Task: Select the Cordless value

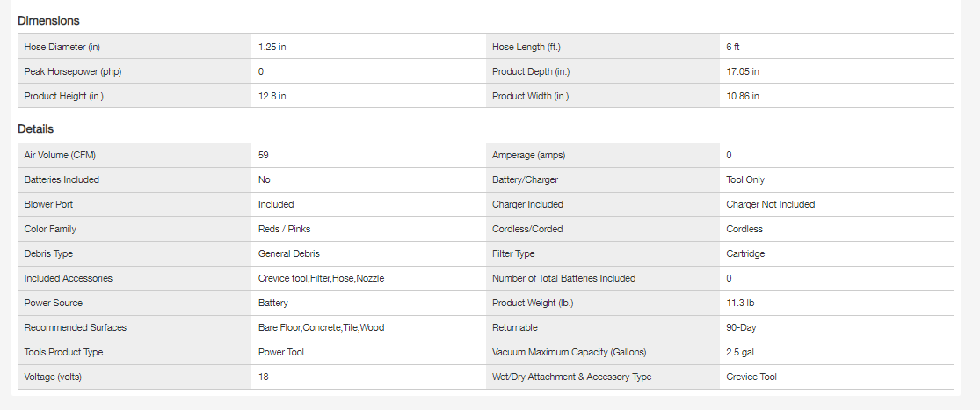Action: coord(744,229)
